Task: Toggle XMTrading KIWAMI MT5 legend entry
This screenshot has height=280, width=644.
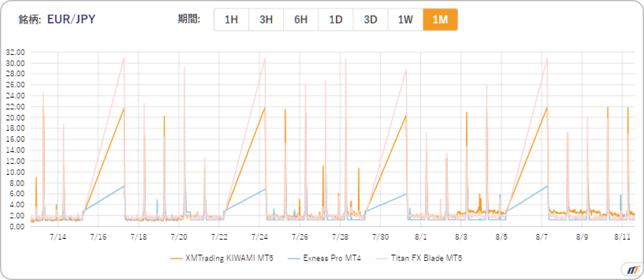Action: (221, 258)
